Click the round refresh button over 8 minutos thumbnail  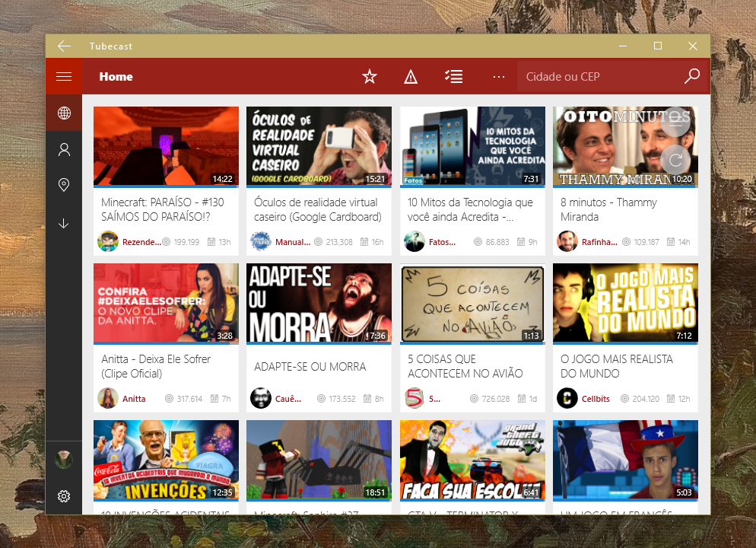[x=675, y=159]
